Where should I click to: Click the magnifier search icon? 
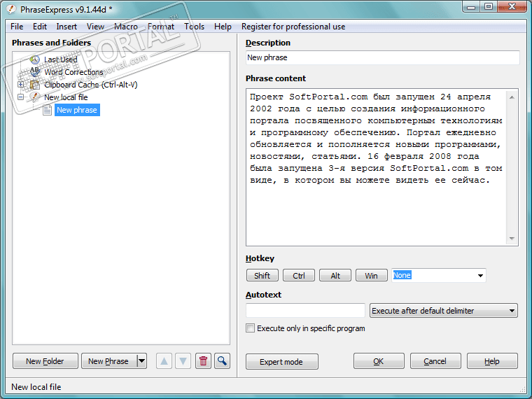click(x=222, y=361)
